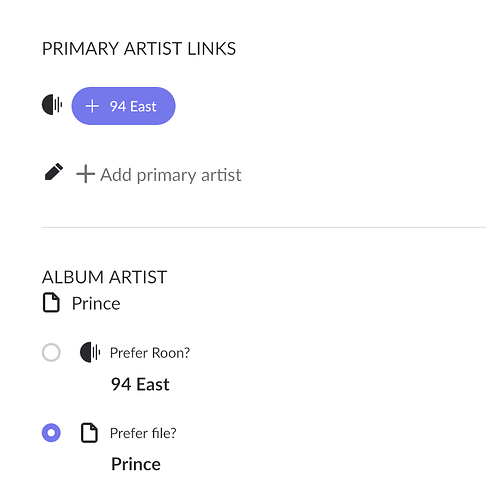The width and height of the screenshot is (486, 500).
Task: Choose 94 East as album artist option
Action: pos(140,384)
